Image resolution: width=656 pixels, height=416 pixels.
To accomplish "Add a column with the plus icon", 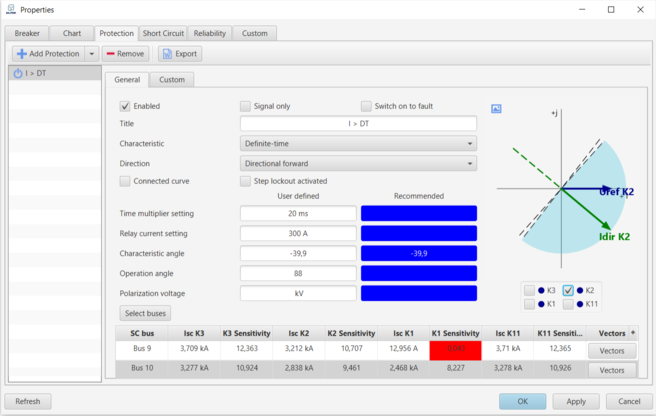I will (633, 333).
